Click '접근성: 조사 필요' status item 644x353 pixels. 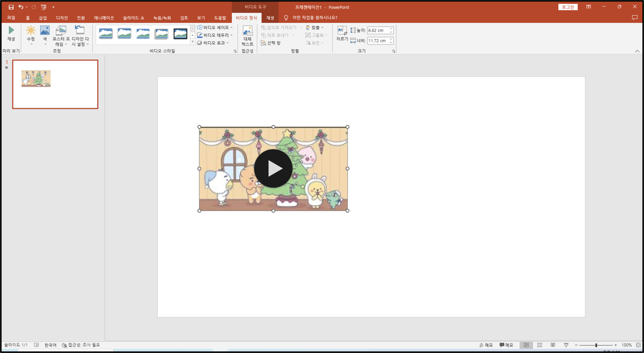[x=81, y=345]
